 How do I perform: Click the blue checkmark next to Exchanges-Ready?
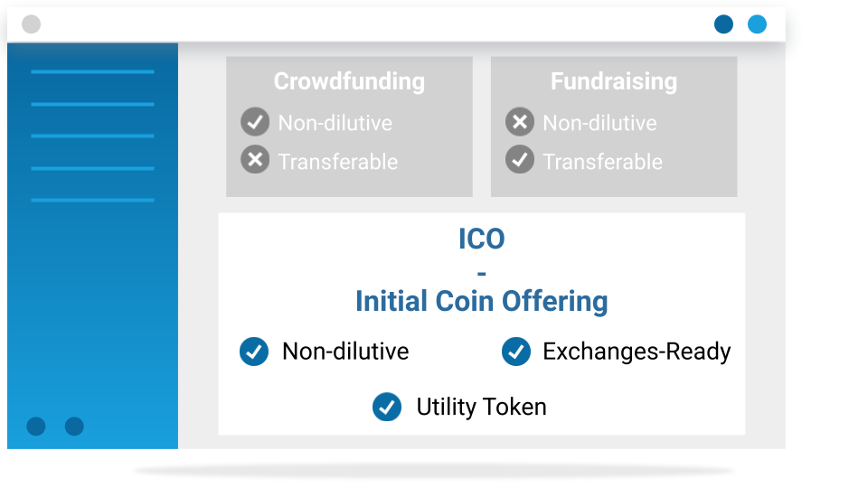(x=516, y=352)
